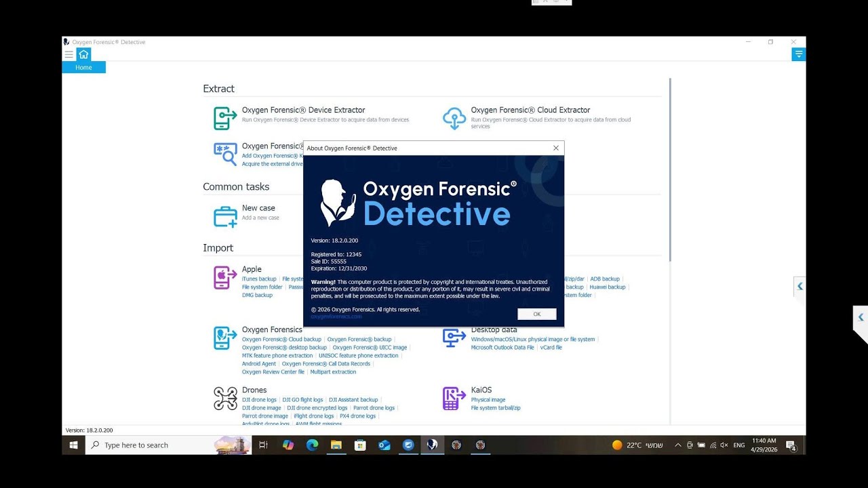The width and height of the screenshot is (868, 488).
Task: Open Copilot from the taskbar
Action: pyautogui.click(x=288, y=445)
